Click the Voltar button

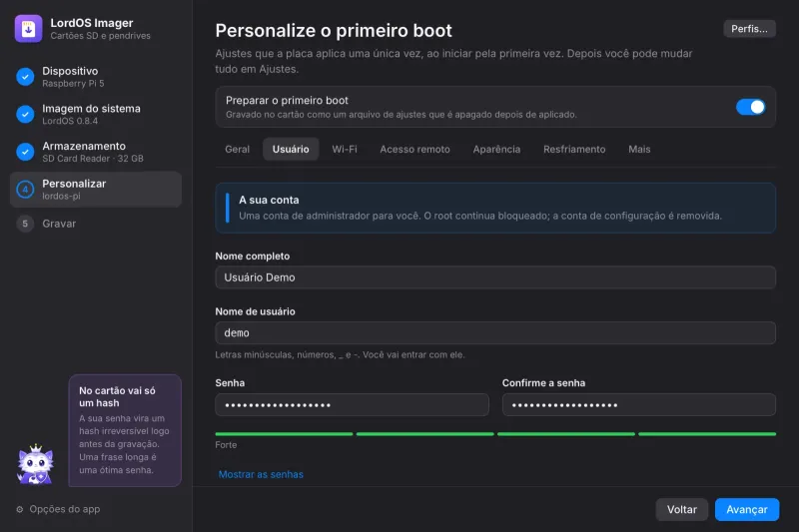(x=682, y=510)
